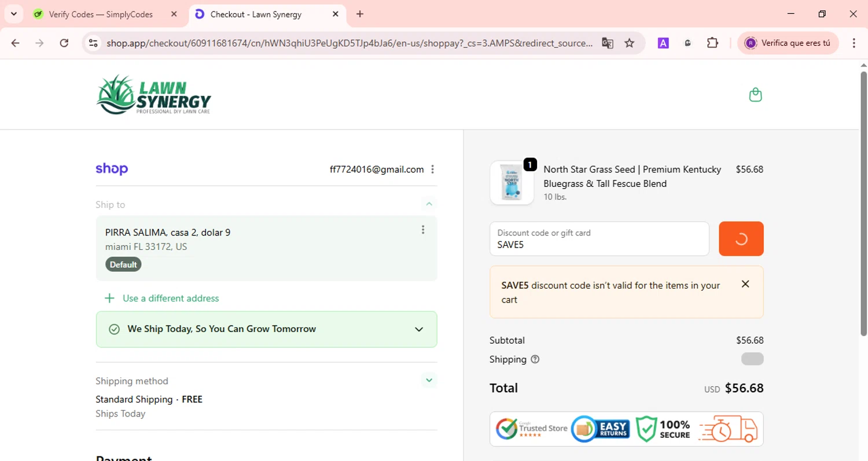Open the Chrome three-dot menu
Viewport: 868px width, 461px height.
point(854,43)
